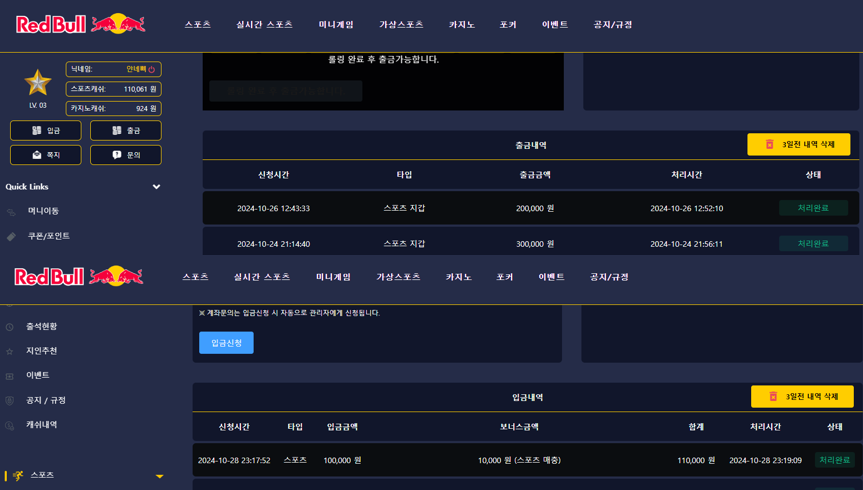Click the 지인추천 star icon in the sidebar
This screenshot has width=863, height=490.
pos(10,352)
